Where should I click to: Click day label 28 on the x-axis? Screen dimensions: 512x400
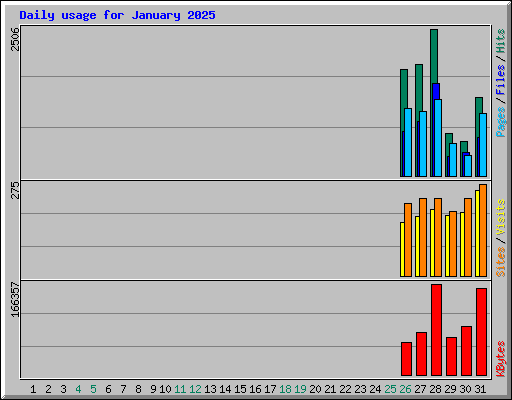(435, 389)
